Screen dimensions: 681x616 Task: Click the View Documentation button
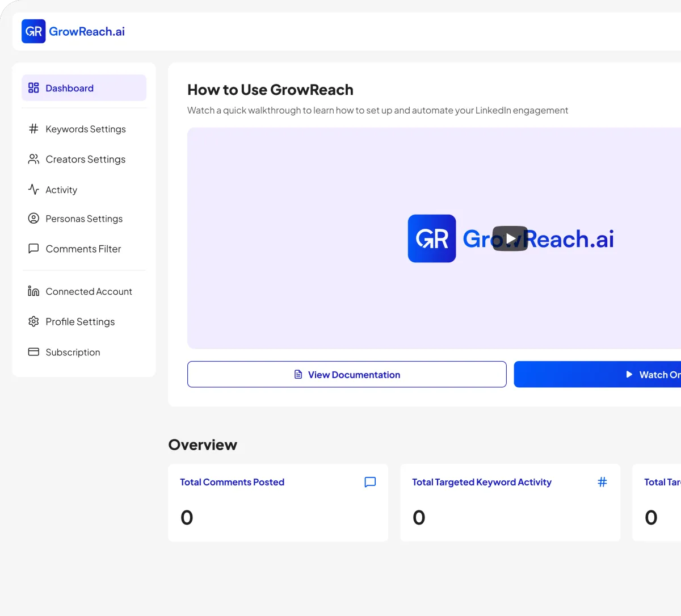coord(347,374)
